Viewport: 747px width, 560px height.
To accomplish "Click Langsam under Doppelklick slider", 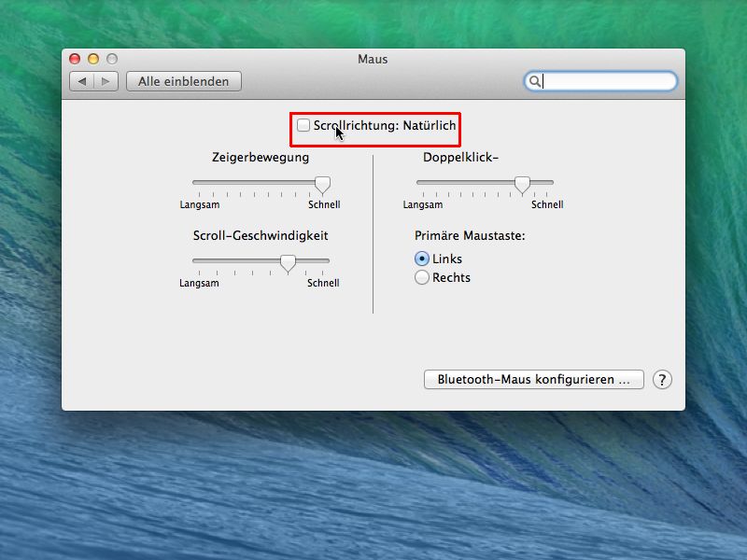I will (x=423, y=204).
